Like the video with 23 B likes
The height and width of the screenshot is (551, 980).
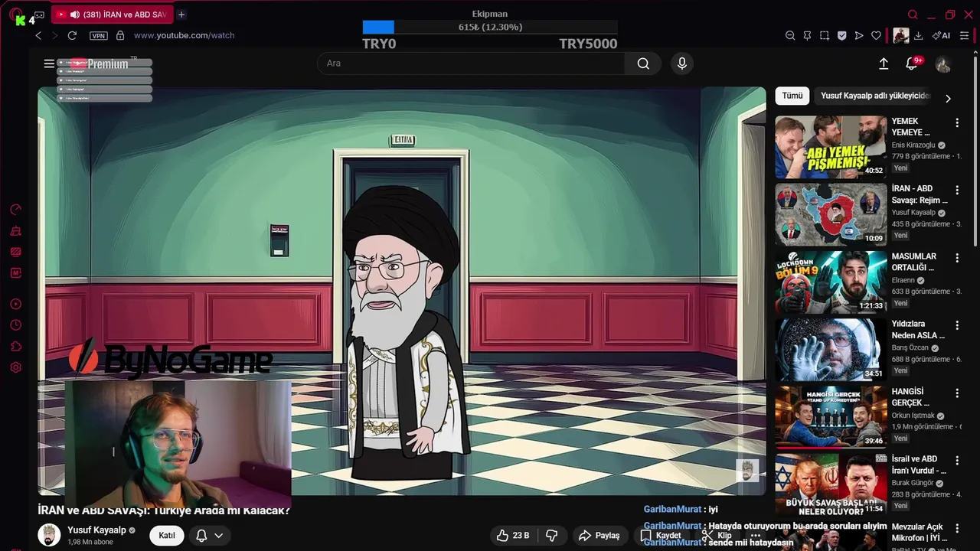(512, 536)
